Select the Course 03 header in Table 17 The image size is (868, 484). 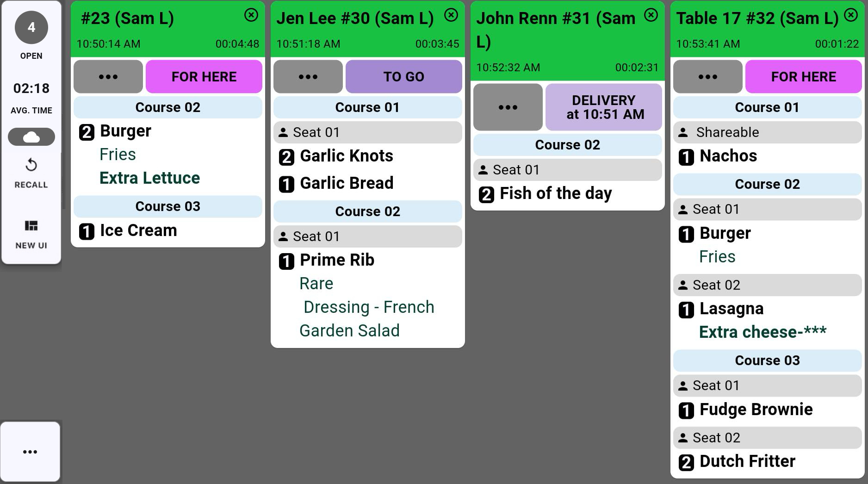pyautogui.click(x=767, y=360)
